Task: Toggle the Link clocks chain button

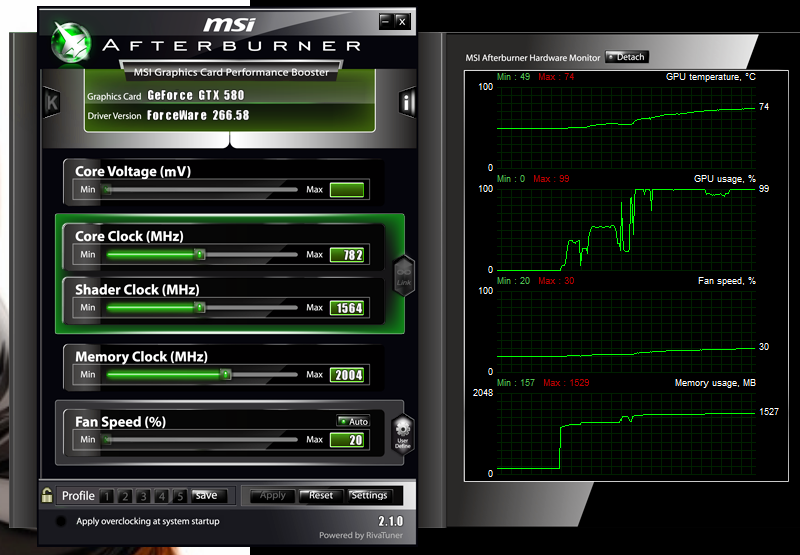Action: [x=404, y=275]
